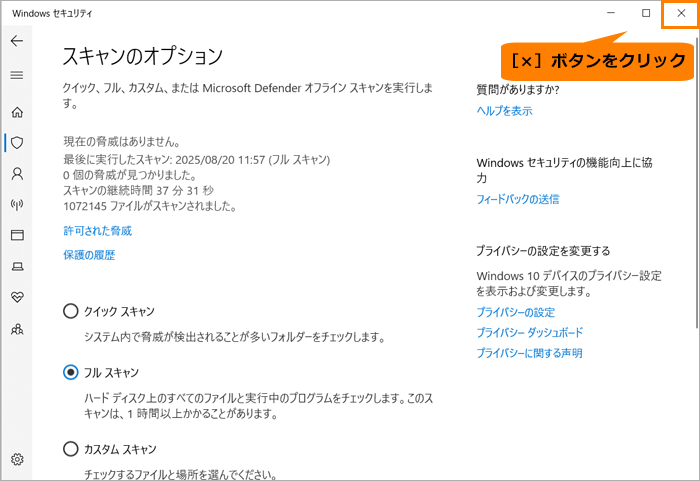Minimize the Windows セキュリティ window
Image resolution: width=700 pixels, height=481 pixels.
tap(611, 13)
